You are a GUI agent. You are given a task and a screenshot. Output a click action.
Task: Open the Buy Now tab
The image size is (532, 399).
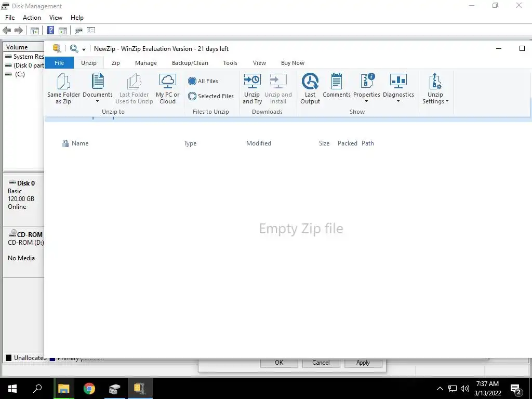(x=293, y=63)
